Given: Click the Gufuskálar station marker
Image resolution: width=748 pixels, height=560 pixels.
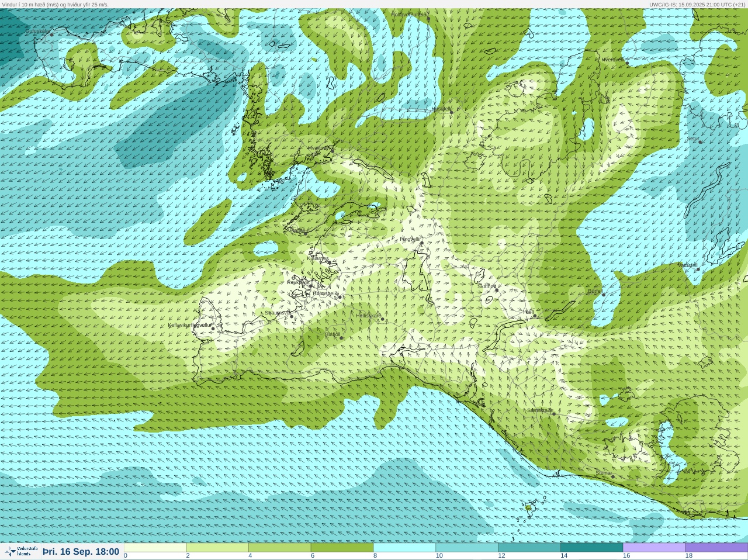Looking at the screenshot, I should [x=51, y=34].
